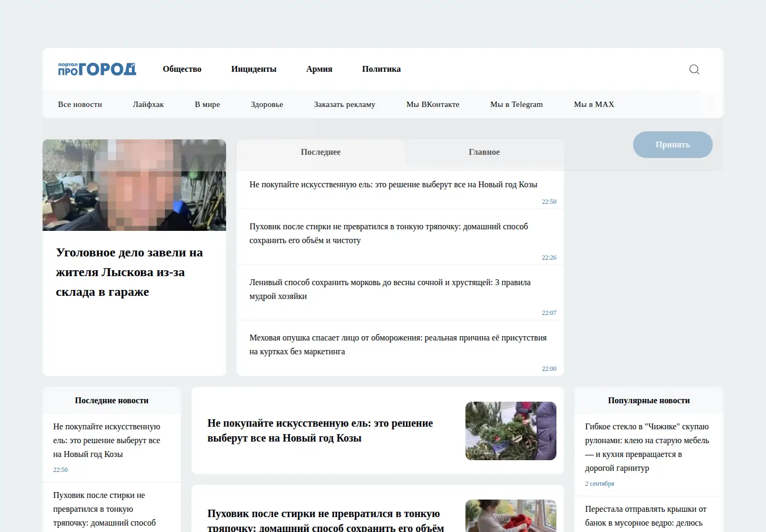
Task: Click the ПроГород portal logo
Action: (x=97, y=69)
